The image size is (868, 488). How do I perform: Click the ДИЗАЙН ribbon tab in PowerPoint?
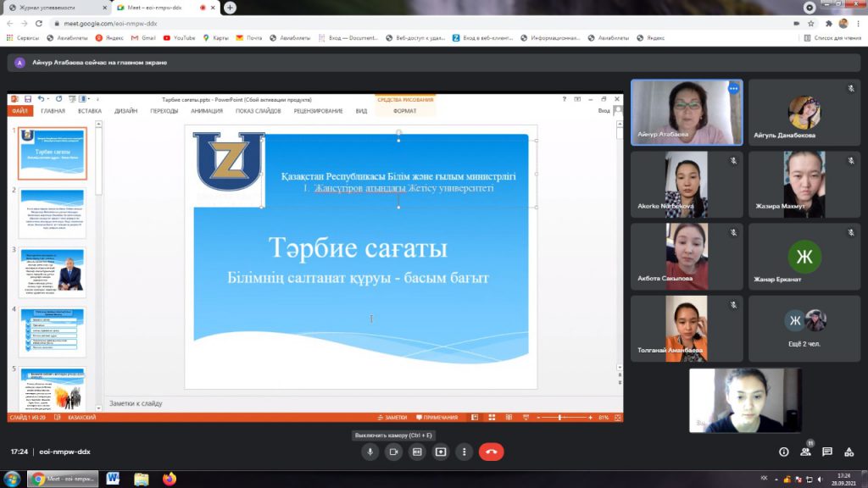(x=125, y=111)
